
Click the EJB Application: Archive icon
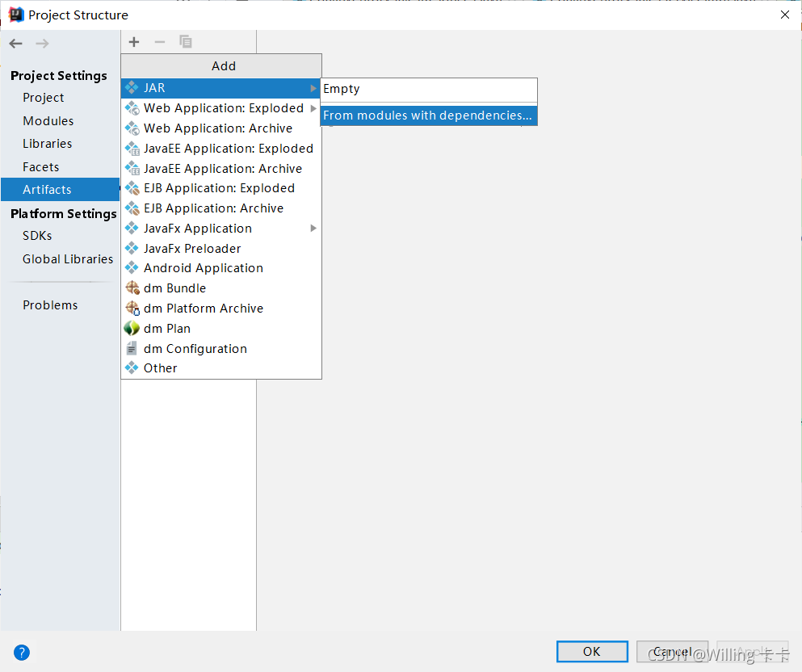click(x=132, y=208)
